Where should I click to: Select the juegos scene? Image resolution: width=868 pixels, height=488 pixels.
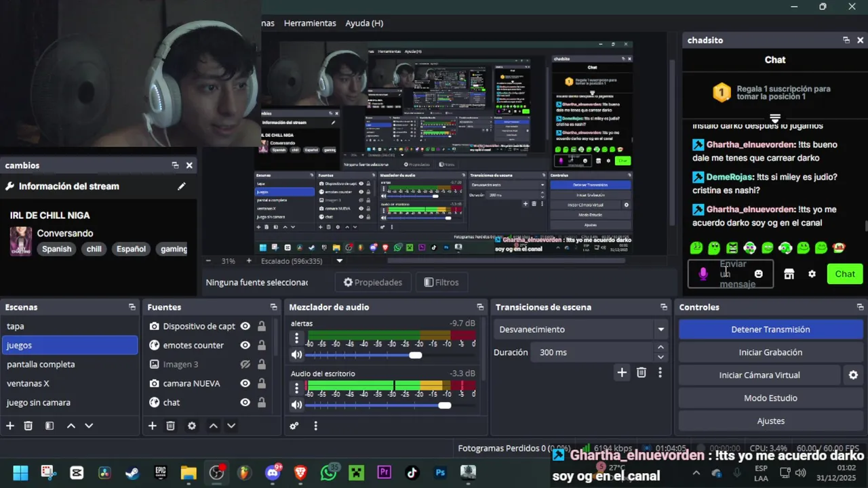pyautogui.click(x=69, y=345)
